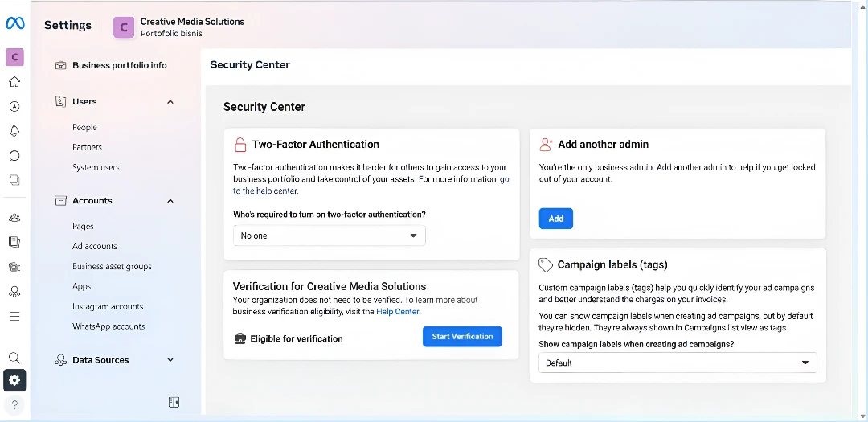Click the Verification for Creative Media Solutions heading
Image resolution: width=868 pixels, height=422 pixels.
330,287
